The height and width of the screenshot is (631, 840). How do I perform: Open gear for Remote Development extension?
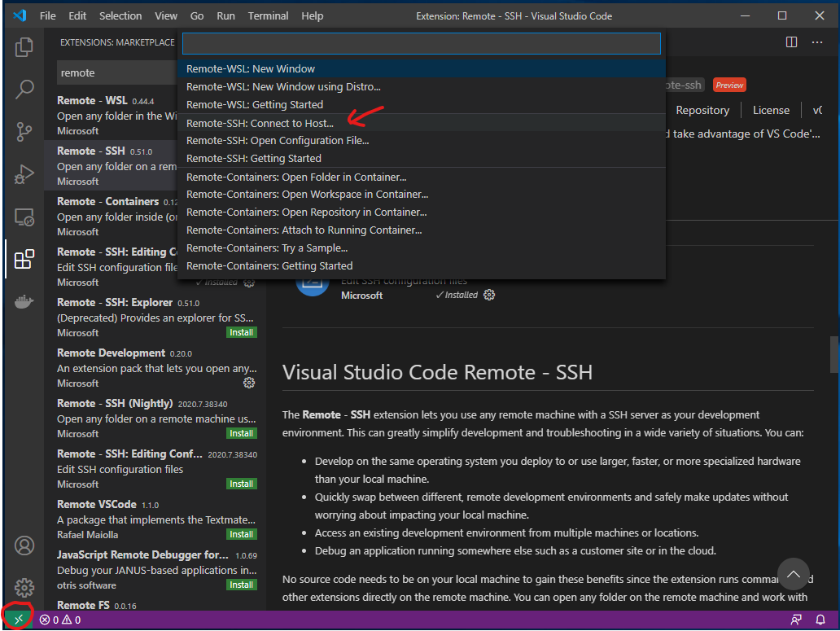pyautogui.click(x=249, y=383)
